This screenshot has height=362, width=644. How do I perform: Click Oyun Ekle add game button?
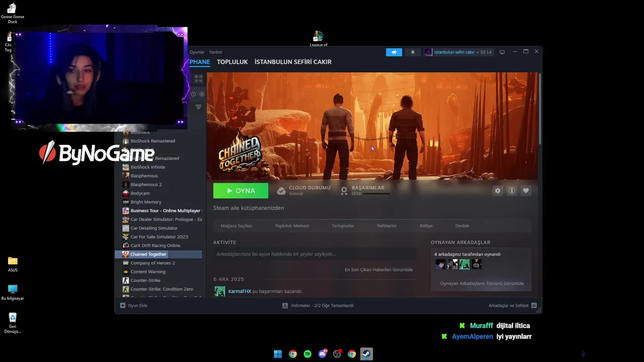point(133,306)
